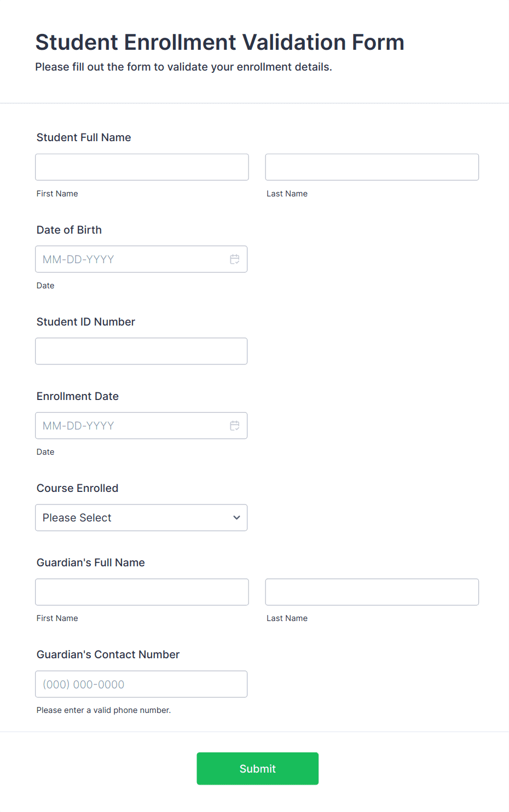This screenshot has width=509, height=812.
Task: Click the Enrollment Date input box
Action: point(131,425)
